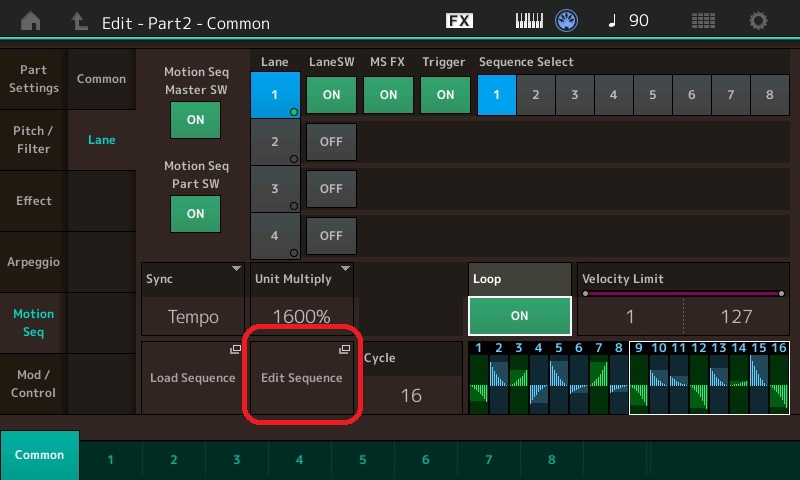The width and height of the screenshot is (800, 480).
Task: Tap the Home icon
Action: click(31, 21)
